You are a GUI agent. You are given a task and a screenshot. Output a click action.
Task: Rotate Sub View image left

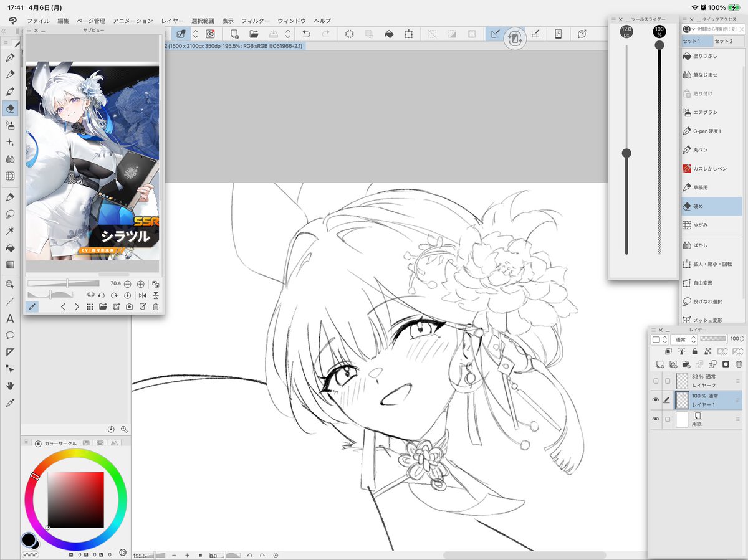(102, 295)
